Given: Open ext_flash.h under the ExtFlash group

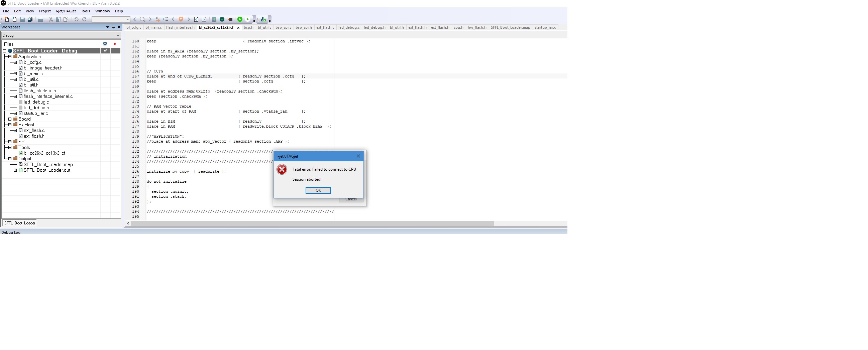Looking at the screenshot, I should (34, 136).
